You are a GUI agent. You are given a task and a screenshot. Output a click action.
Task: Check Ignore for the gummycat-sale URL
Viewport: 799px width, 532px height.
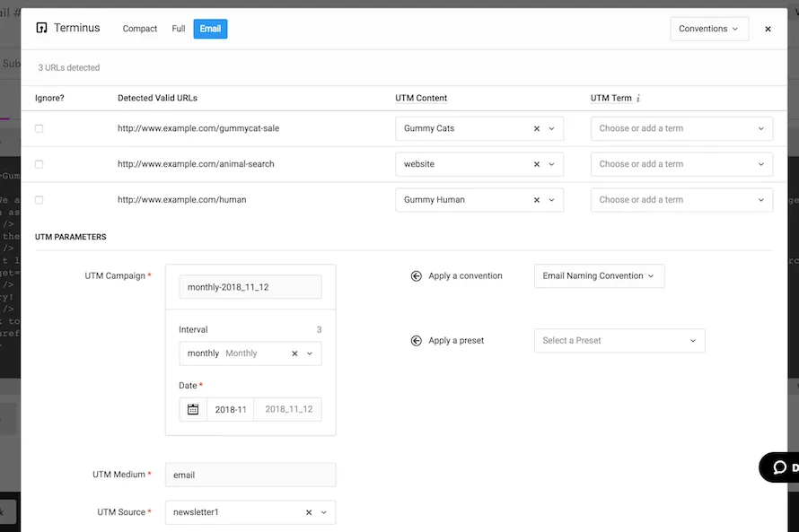(x=39, y=128)
